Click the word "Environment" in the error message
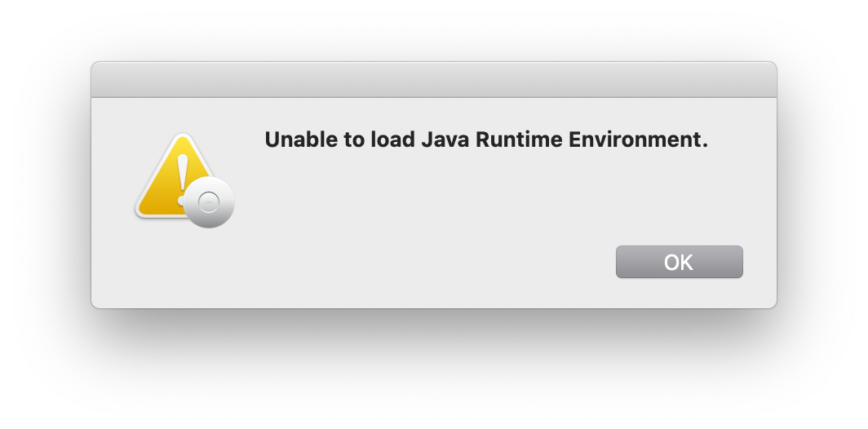Screen dimensions: 868x429 coord(634,140)
